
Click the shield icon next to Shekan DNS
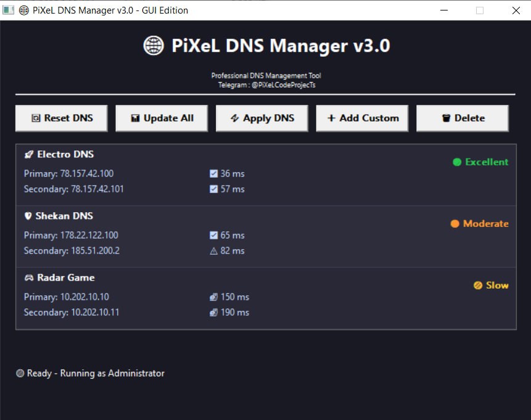(x=27, y=215)
